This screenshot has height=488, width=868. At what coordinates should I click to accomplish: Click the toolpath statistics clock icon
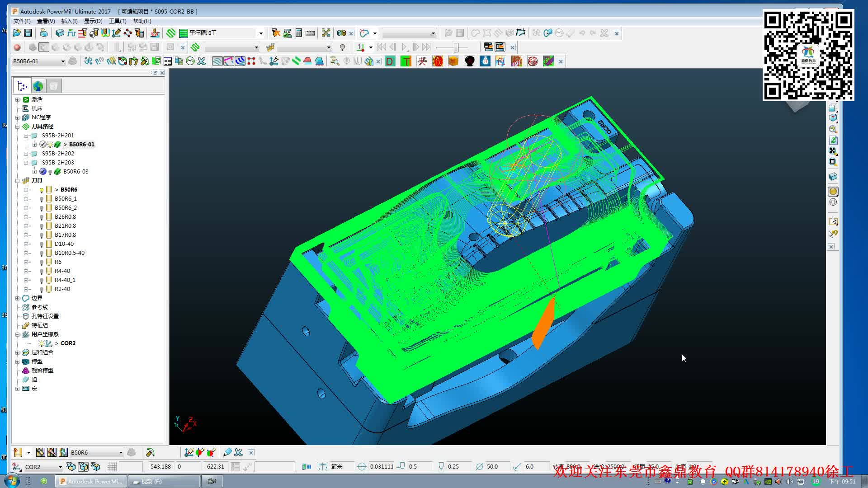pyautogui.click(x=190, y=61)
